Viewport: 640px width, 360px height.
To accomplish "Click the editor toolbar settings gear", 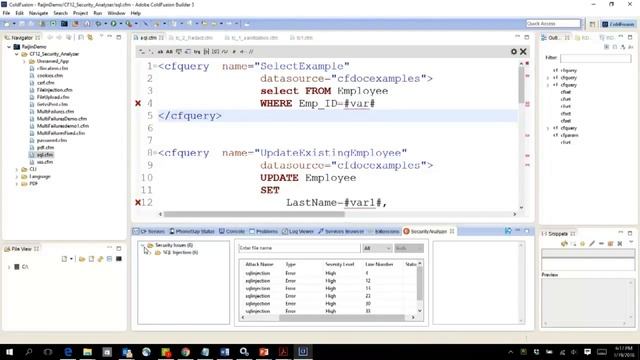I will coord(514,51).
